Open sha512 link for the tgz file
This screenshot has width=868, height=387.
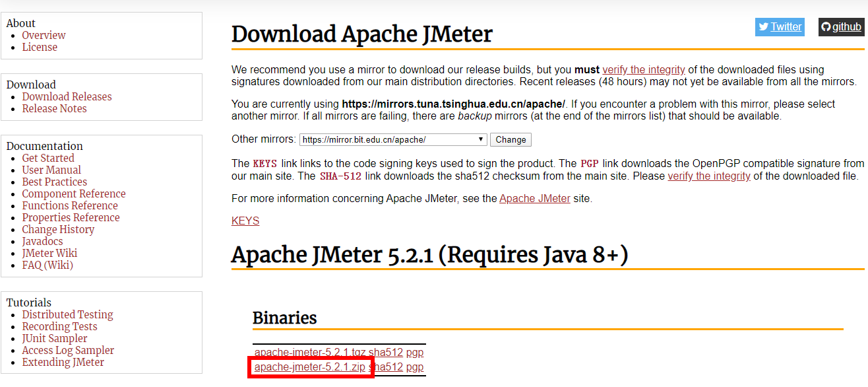(x=386, y=353)
